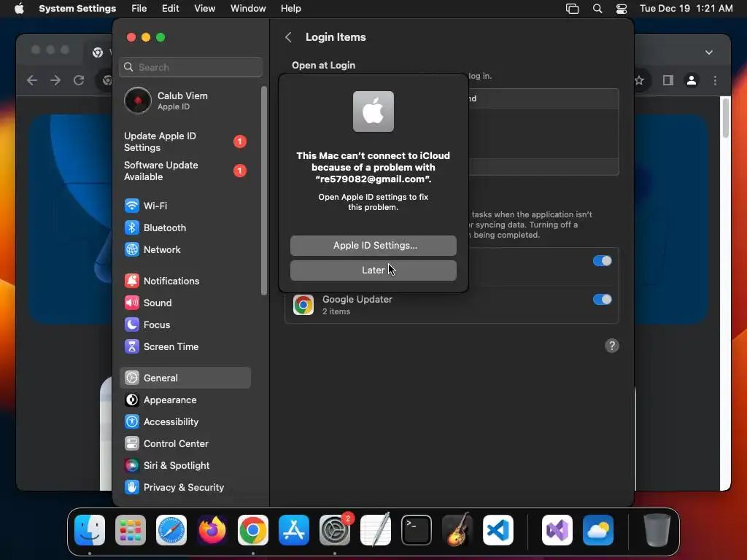Click Chrome window page scrollbar

point(726,118)
